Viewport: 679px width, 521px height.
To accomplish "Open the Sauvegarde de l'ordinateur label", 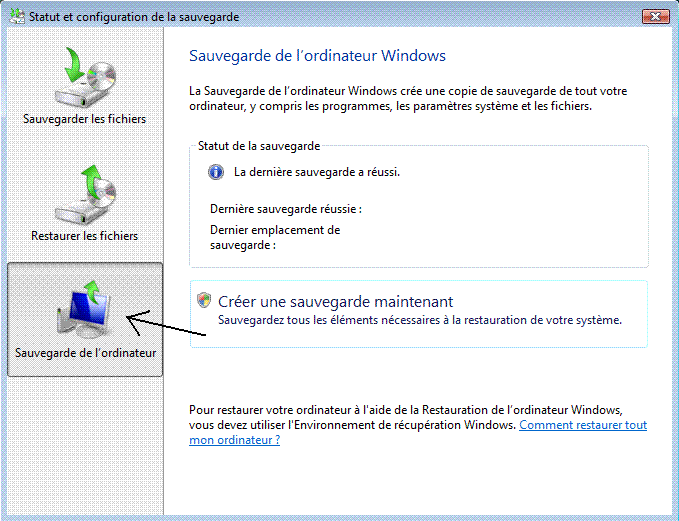I will (x=85, y=353).
